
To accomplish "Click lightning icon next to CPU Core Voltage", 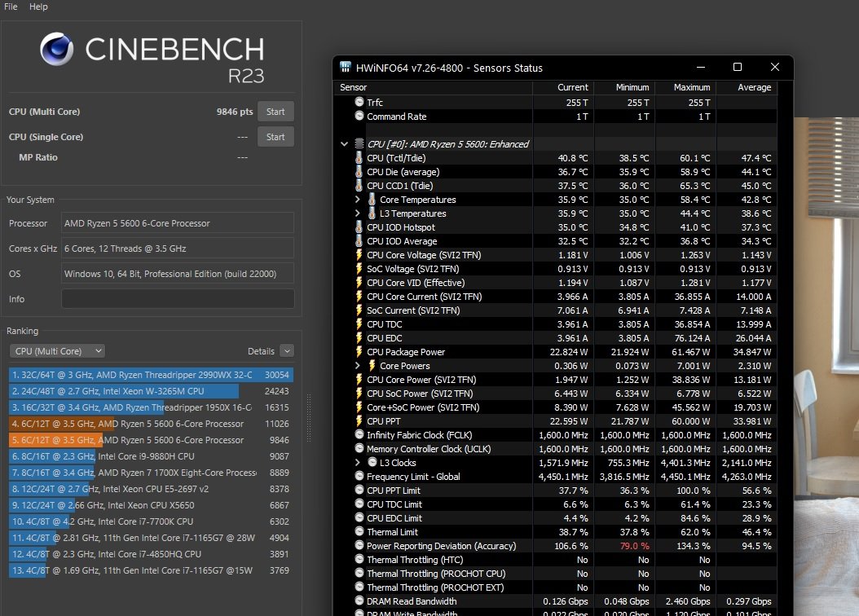I will [359, 254].
